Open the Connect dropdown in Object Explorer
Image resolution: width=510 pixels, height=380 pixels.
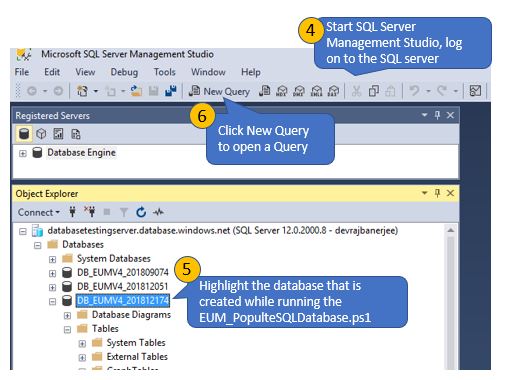coord(39,212)
